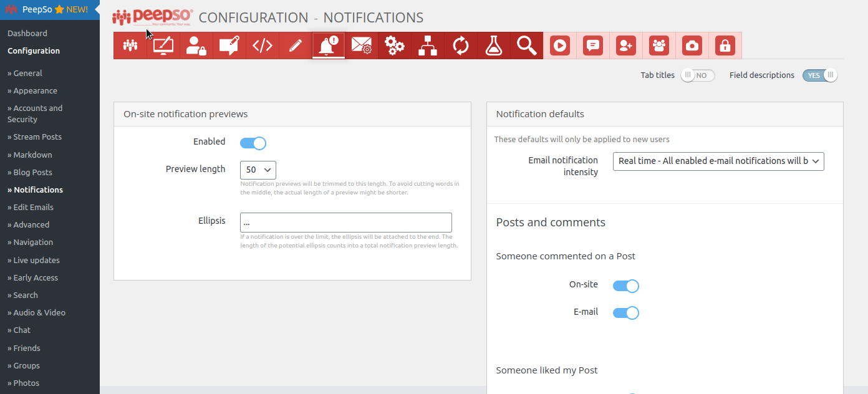The height and width of the screenshot is (394, 868).
Task: Disable on-site notification previews Enabled toggle
Action: [x=253, y=143]
